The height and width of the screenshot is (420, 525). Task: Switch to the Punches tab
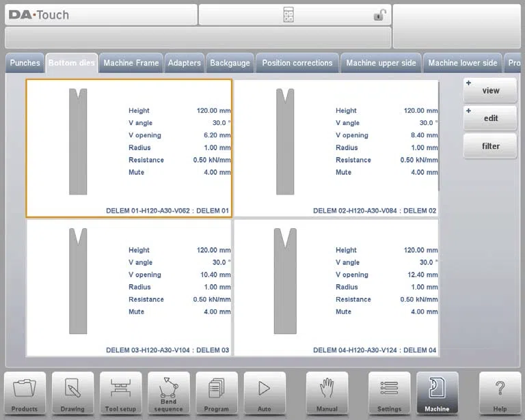click(25, 63)
